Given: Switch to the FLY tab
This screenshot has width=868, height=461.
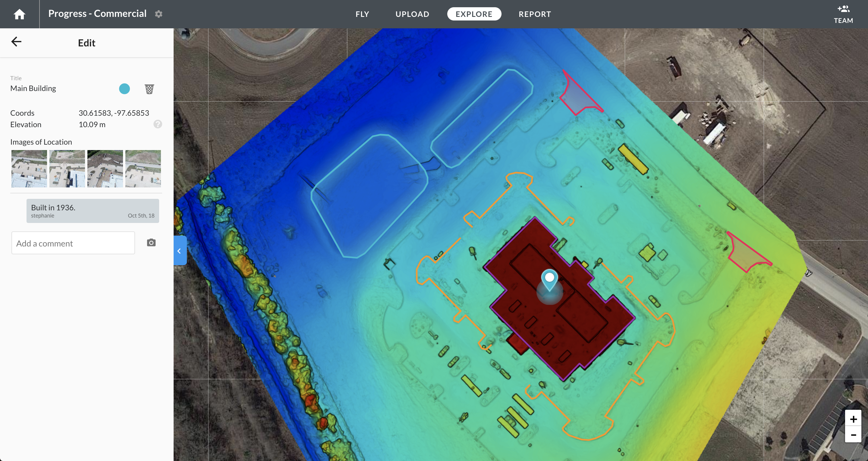Looking at the screenshot, I should 362,14.
